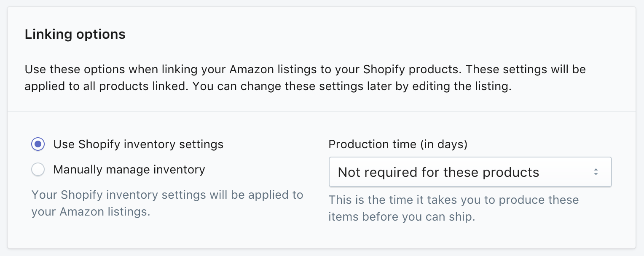Click the filled radio indicator beside Shopify inventory settings
Viewport: 644px width, 256px height.
[x=38, y=144]
